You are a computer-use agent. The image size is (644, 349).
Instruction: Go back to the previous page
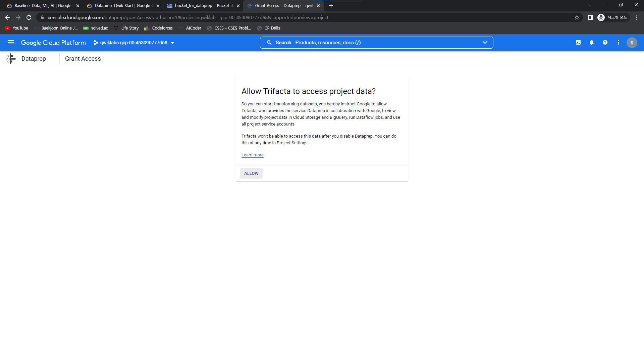(x=7, y=17)
